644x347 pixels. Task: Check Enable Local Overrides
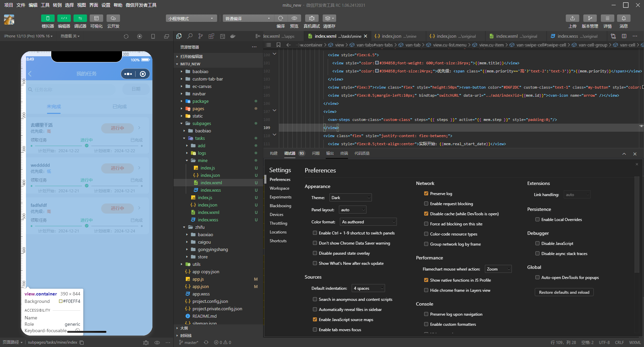point(537,220)
